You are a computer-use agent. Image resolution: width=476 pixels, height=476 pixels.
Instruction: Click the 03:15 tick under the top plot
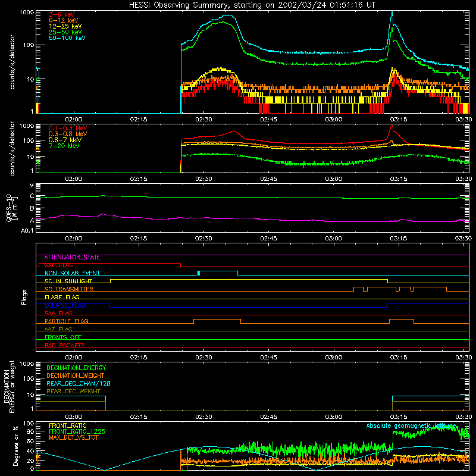point(398,120)
